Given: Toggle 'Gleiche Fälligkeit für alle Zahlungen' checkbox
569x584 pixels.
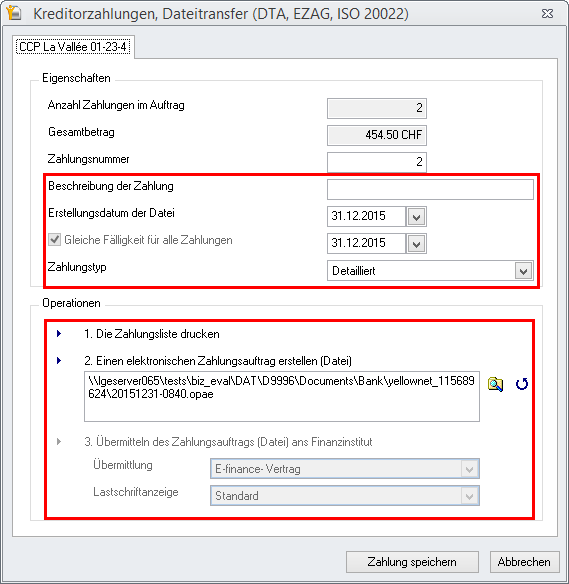Looking at the screenshot, I should tap(54, 239).
